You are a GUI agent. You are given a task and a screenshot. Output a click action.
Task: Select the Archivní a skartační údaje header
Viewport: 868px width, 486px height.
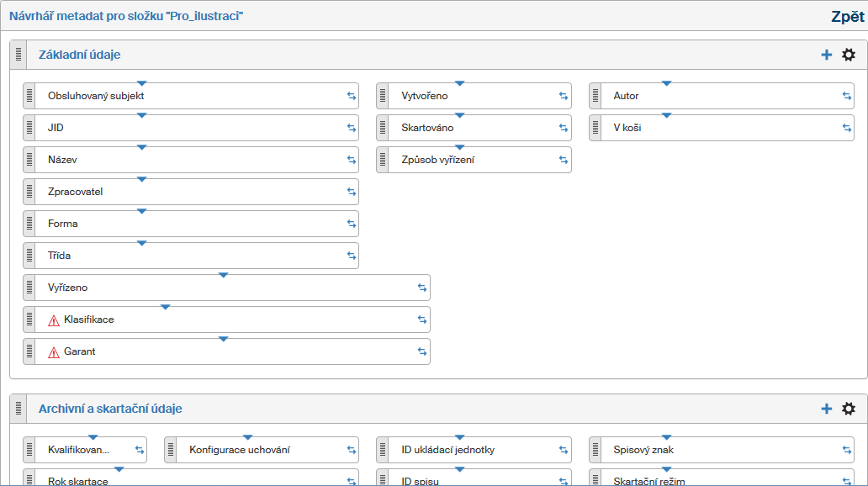pos(110,409)
